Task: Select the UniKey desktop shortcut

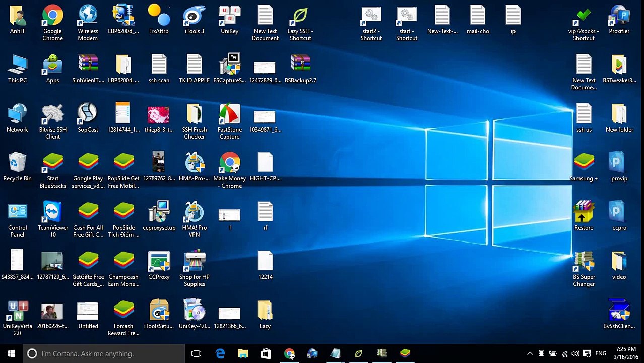Action: pos(229,20)
